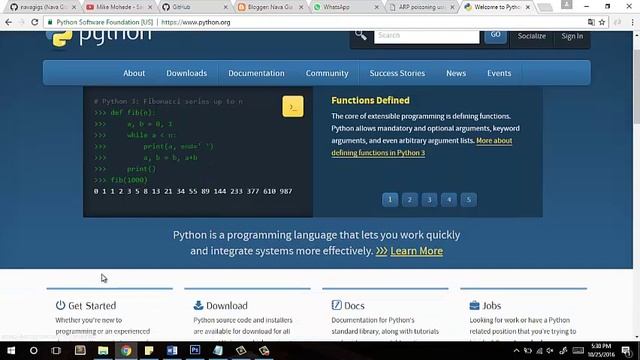Screen dimensions: 640x360
Task: Switch to slide 4 of the carousel
Action: [449, 200]
